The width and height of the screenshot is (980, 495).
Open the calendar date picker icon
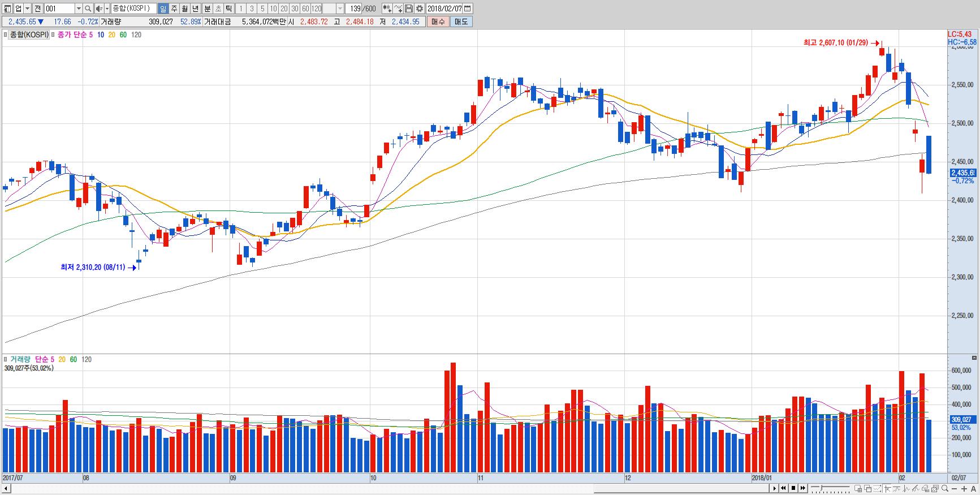click(x=467, y=8)
